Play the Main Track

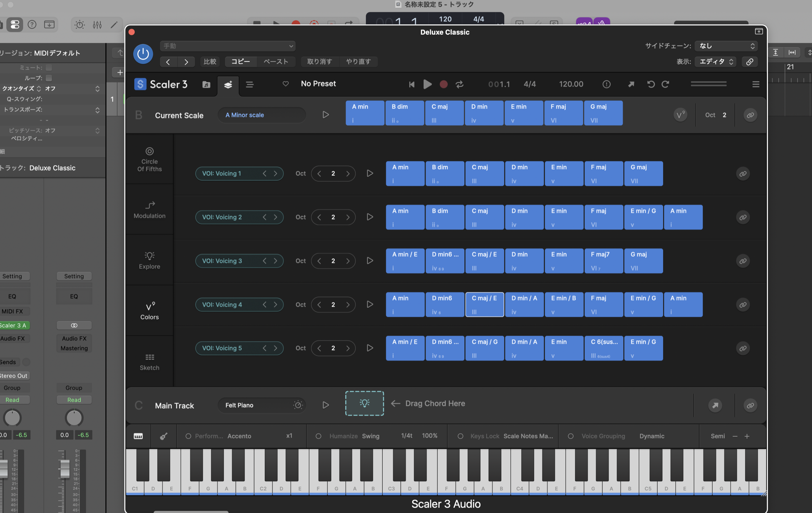326,405
